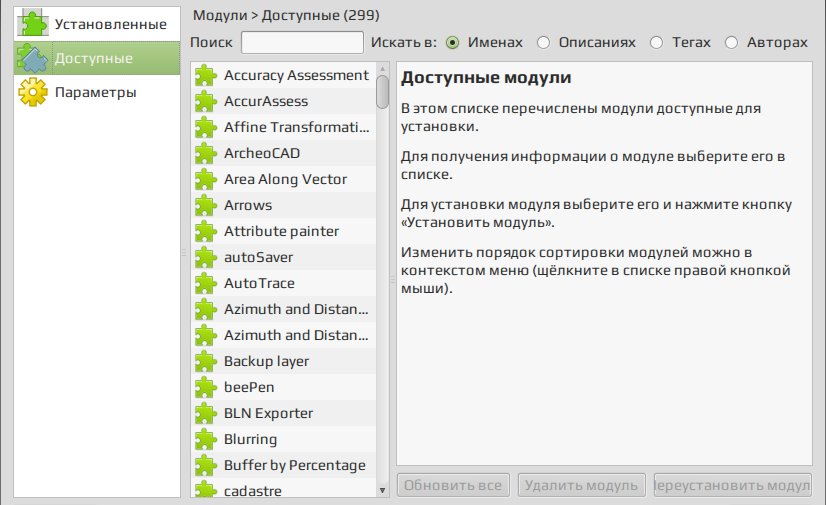Click the plugin icon beside Backup layer
Screen dimensions: 826x505
point(205,361)
